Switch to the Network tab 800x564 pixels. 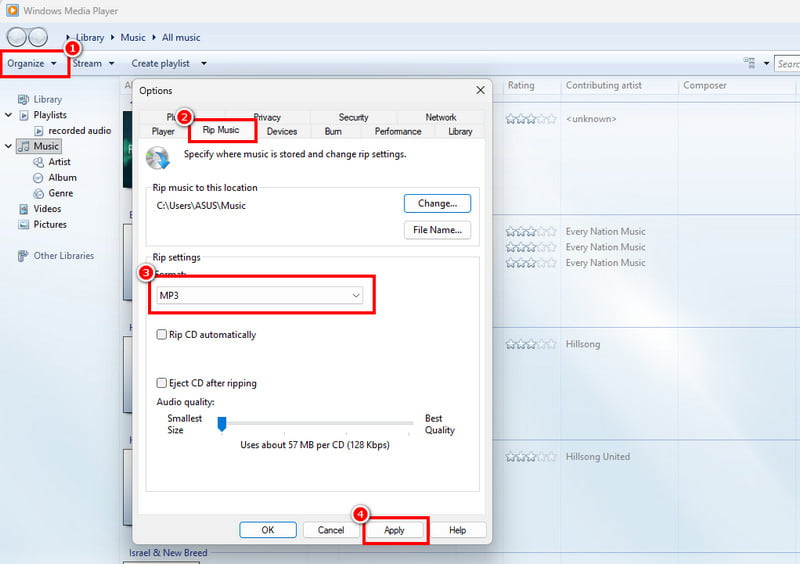tap(441, 117)
